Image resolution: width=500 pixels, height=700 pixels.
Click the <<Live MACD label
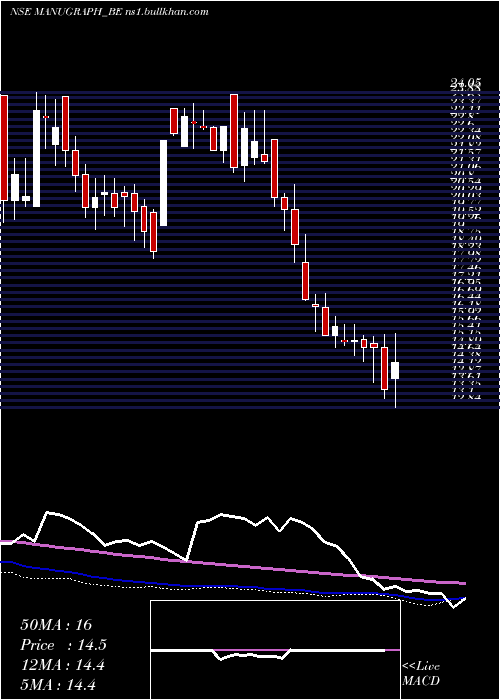pyautogui.click(x=421, y=674)
